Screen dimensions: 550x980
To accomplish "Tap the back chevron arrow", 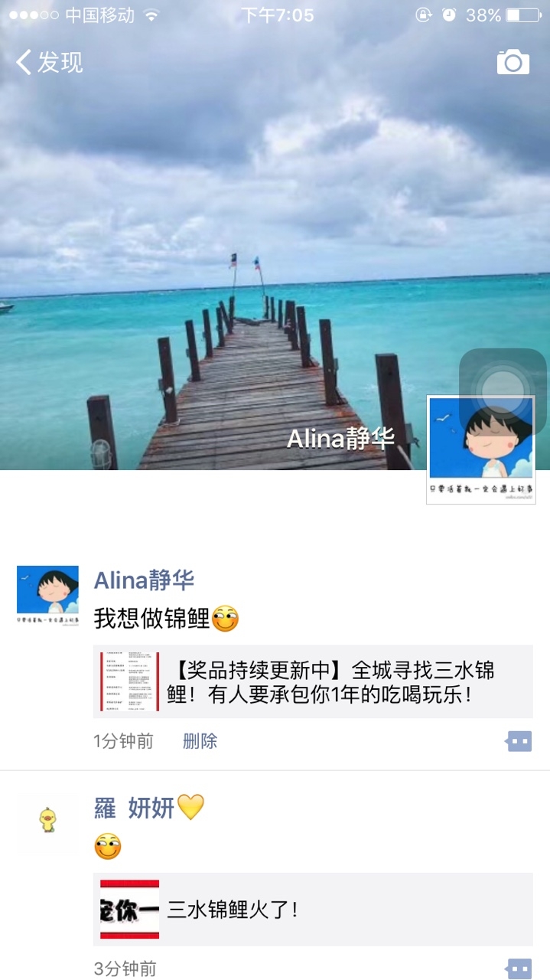I will (x=24, y=62).
